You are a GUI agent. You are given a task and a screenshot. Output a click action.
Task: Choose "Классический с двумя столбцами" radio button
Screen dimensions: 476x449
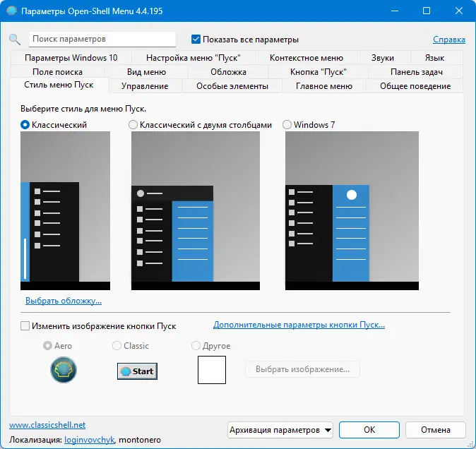pyautogui.click(x=133, y=125)
